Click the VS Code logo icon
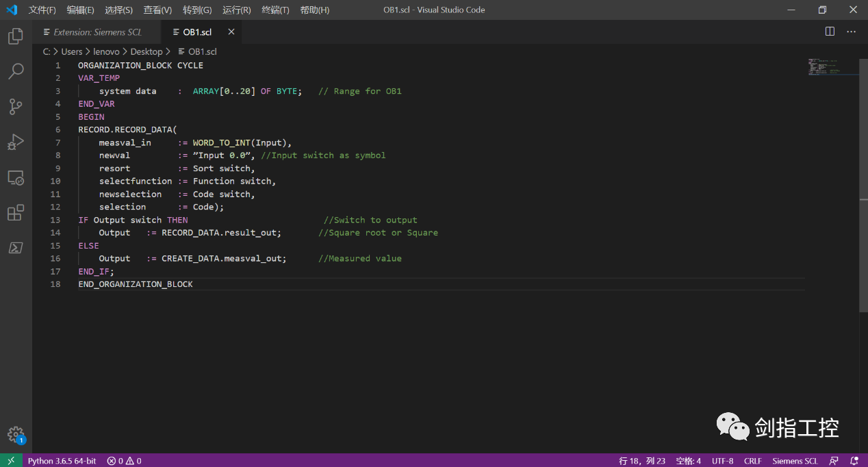Image resolution: width=868 pixels, height=467 pixels. (x=12, y=10)
